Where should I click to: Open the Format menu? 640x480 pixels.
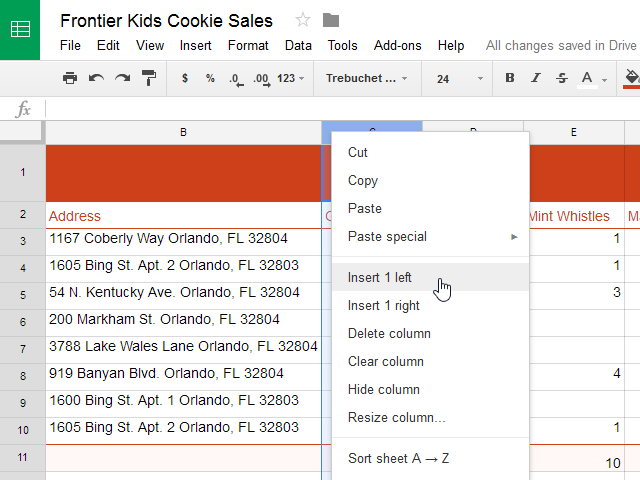(248, 45)
